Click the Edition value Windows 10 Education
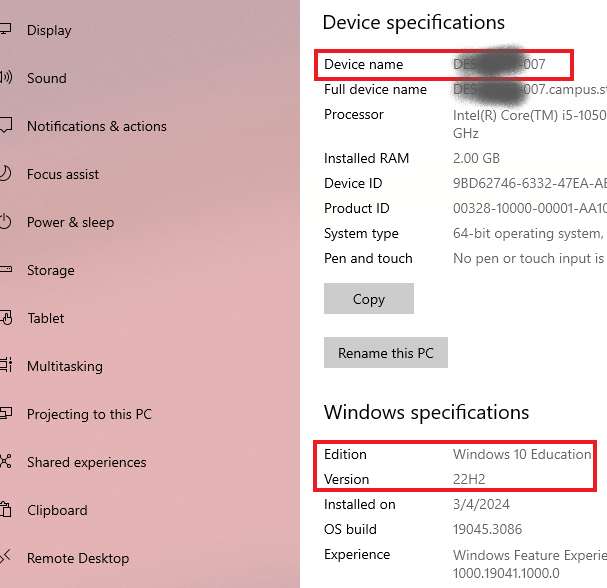The height and width of the screenshot is (588, 607). point(522,454)
